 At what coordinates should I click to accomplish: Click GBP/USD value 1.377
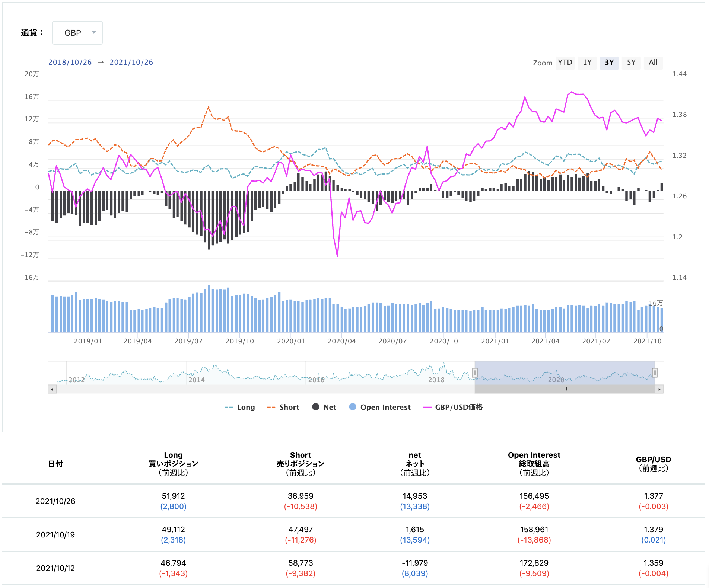[654, 496]
